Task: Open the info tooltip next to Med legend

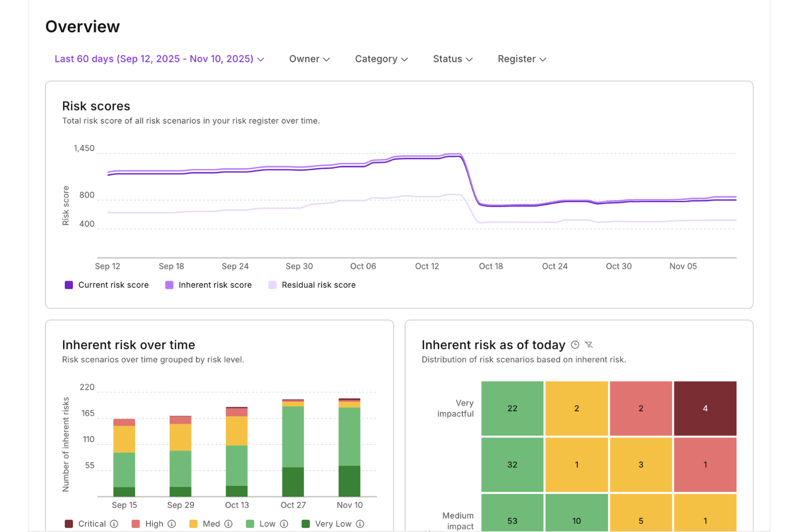Action: pos(228,523)
